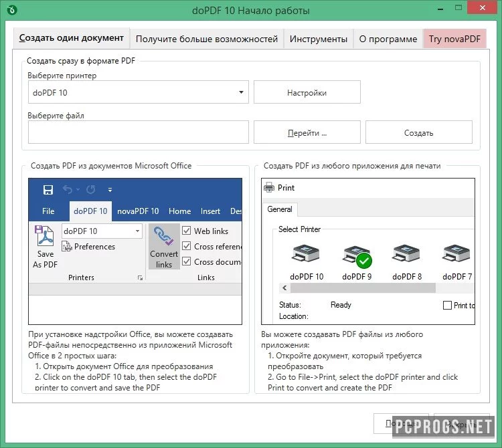
Task: Click the Save As PDF icon
Action: click(44, 236)
